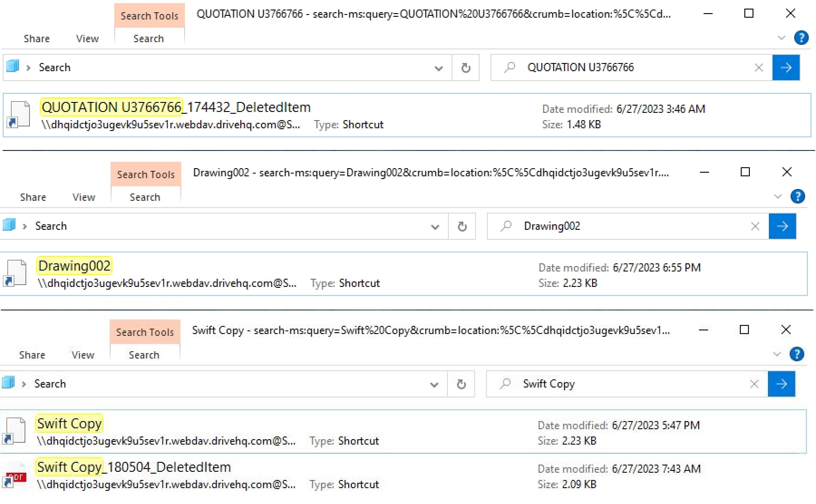Expand the ribbon in Swift Copy window
This screenshot has height=504, width=816.
point(777,354)
